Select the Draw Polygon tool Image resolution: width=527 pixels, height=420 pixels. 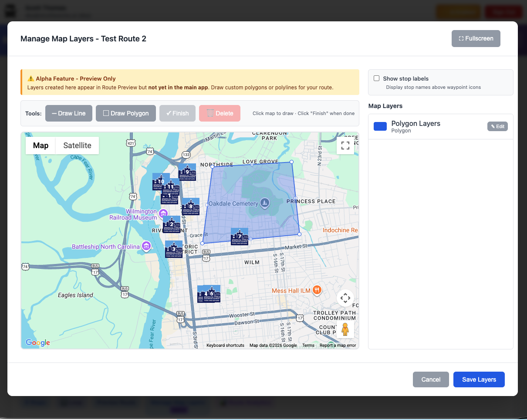(125, 113)
